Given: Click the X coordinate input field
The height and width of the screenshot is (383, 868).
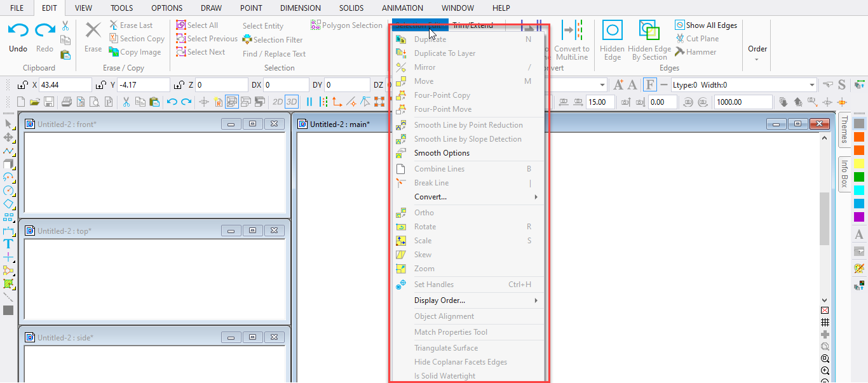Looking at the screenshot, I should pos(65,85).
